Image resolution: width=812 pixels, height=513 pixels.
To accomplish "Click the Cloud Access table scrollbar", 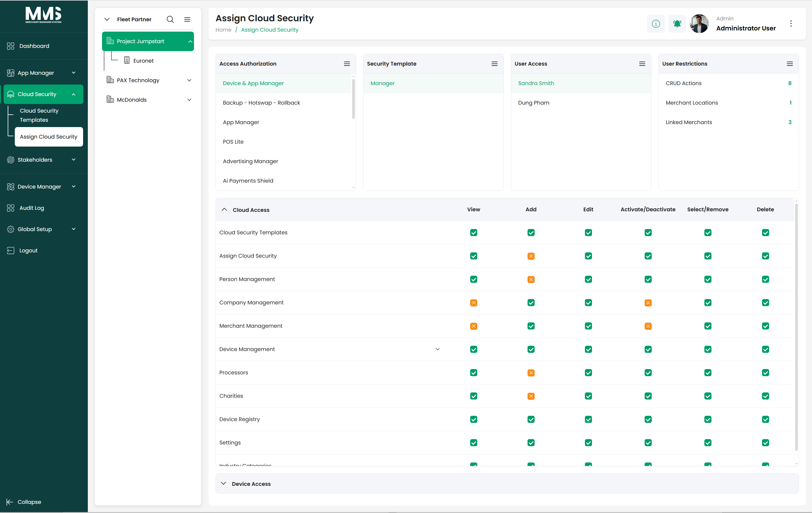I will [x=797, y=327].
